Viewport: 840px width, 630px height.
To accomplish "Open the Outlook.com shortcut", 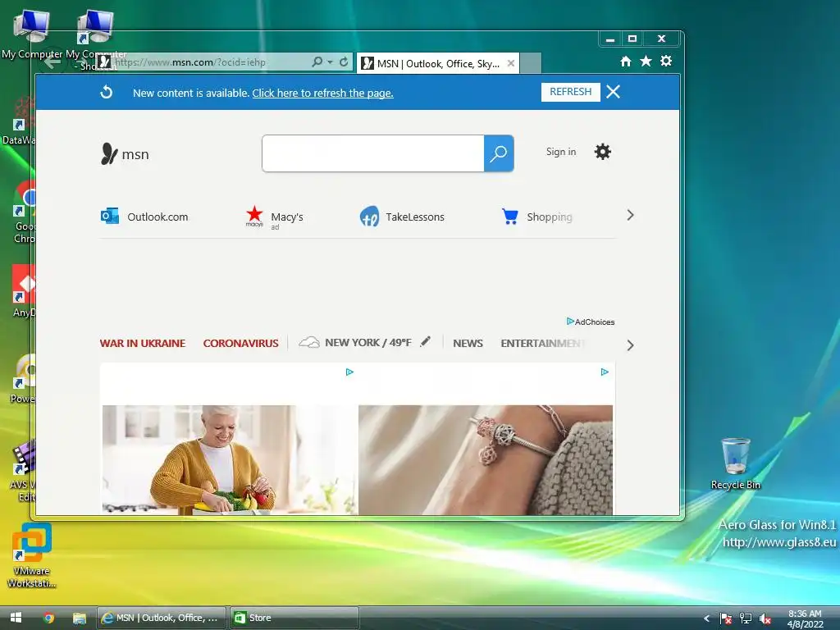I will point(144,217).
